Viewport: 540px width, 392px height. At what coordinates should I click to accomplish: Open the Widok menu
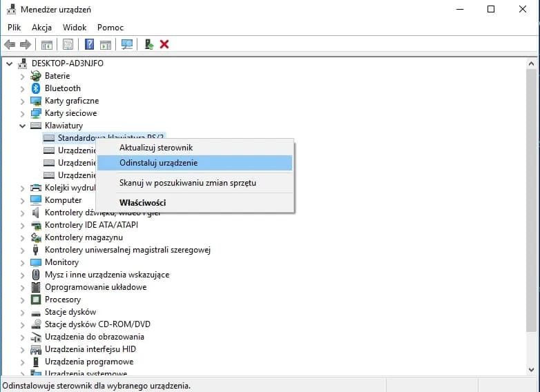75,28
